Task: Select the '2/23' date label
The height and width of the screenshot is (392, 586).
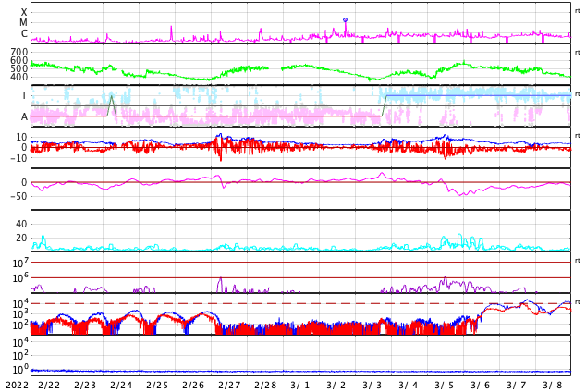Action: (85, 386)
